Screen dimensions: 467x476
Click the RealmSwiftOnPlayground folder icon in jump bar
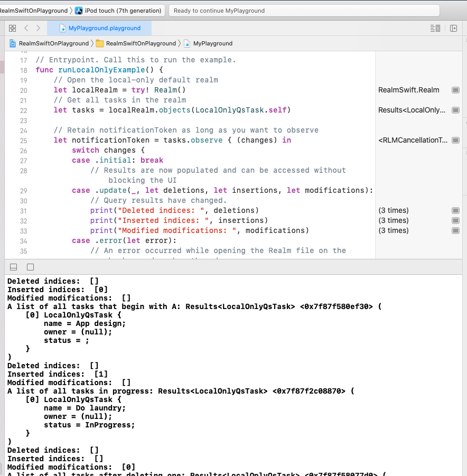[99, 43]
